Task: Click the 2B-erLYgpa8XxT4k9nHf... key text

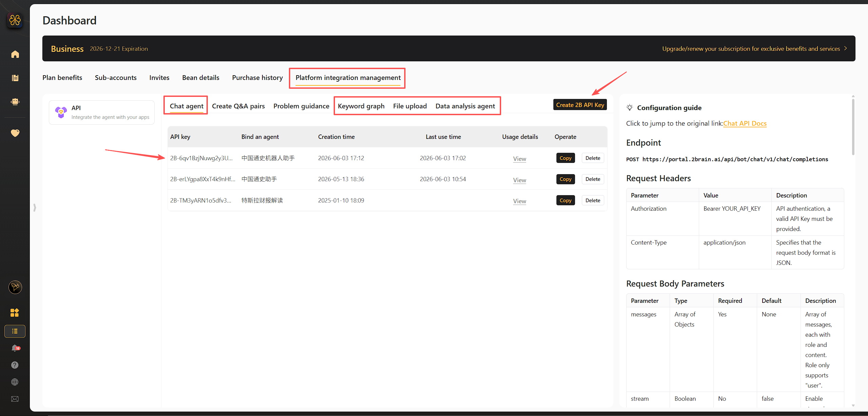Action: pyautogui.click(x=203, y=179)
